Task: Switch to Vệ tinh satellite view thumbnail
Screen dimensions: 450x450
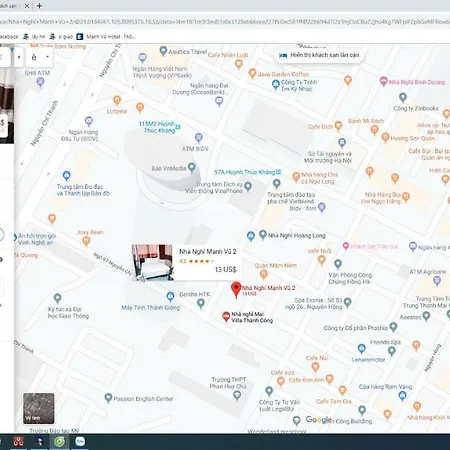Action: pyautogui.click(x=39, y=408)
